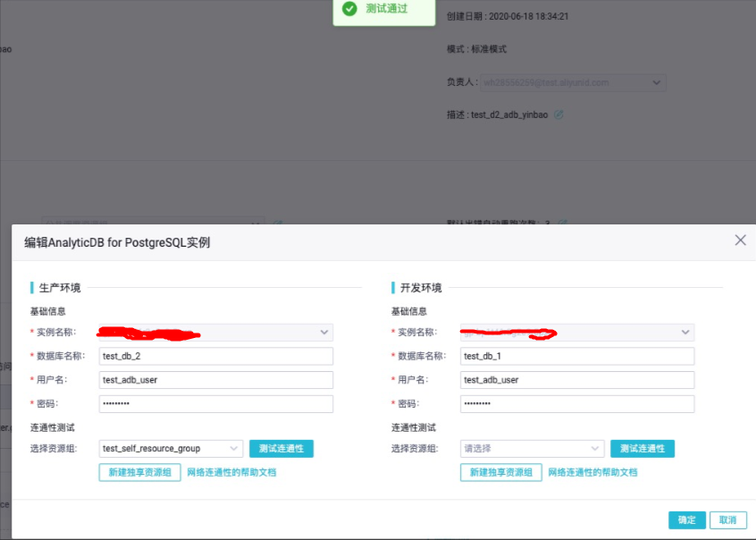Create exclusive resource group under production environment
The image size is (756, 540).
point(139,472)
